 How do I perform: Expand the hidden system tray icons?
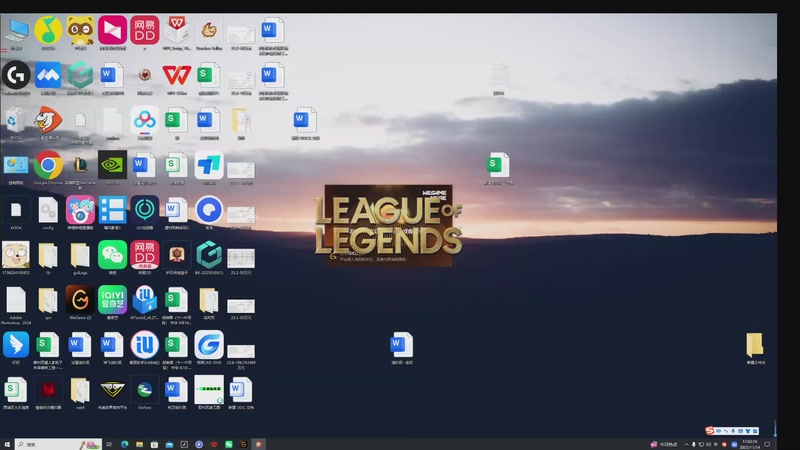(686, 444)
